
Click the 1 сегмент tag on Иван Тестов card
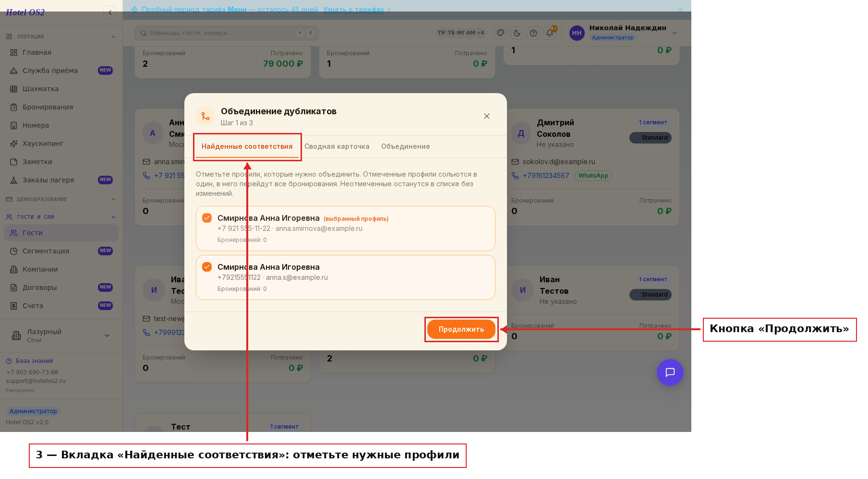(x=653, y=279)
